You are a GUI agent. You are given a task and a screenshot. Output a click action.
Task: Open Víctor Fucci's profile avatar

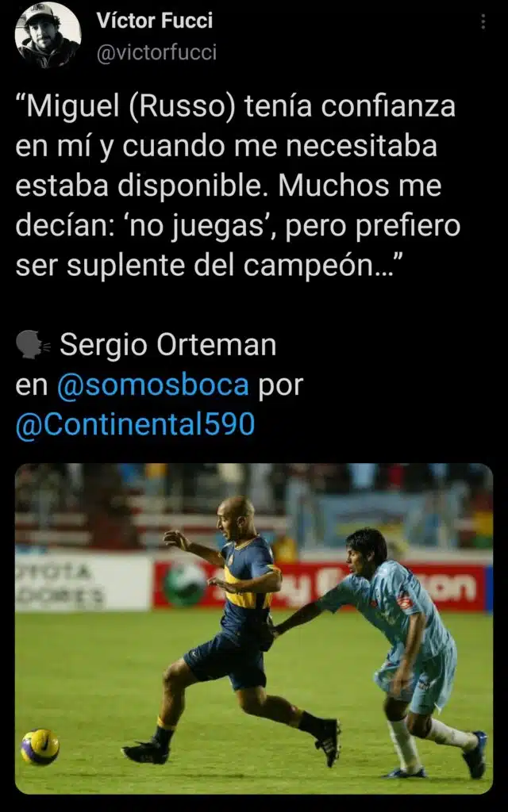(x=48, y=35)
